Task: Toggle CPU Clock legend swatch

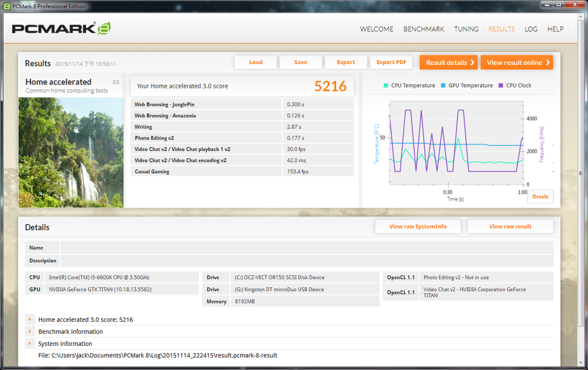Action: tap(501, 85)
